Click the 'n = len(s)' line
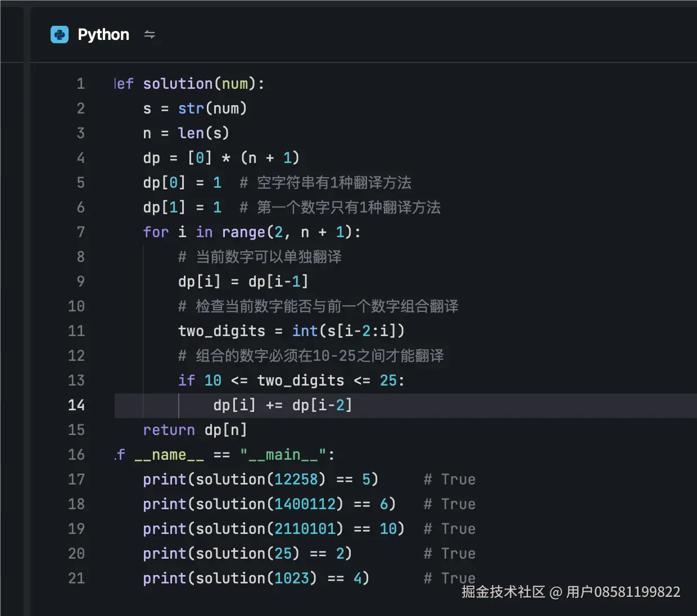The width and height of the screenshot is (697, 616). tap(186, 133)
